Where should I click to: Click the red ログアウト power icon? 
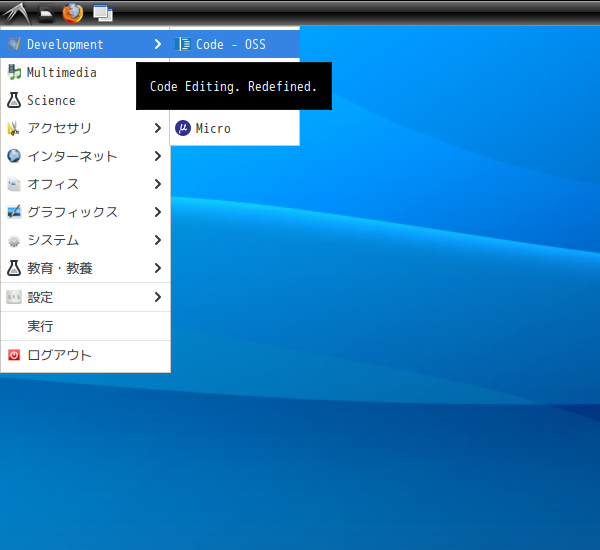coord(14,355)
